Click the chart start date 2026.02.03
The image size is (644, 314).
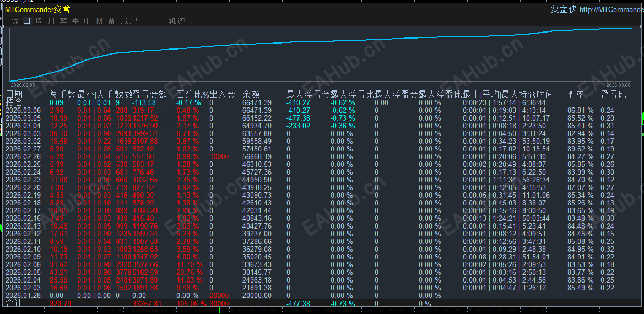point(23,84)
